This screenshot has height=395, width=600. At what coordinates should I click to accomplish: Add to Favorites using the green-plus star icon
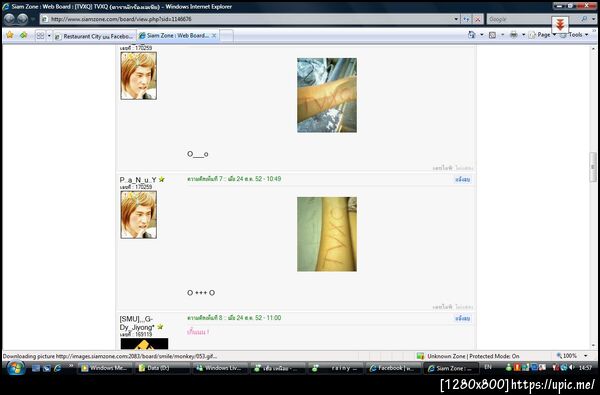24,35
